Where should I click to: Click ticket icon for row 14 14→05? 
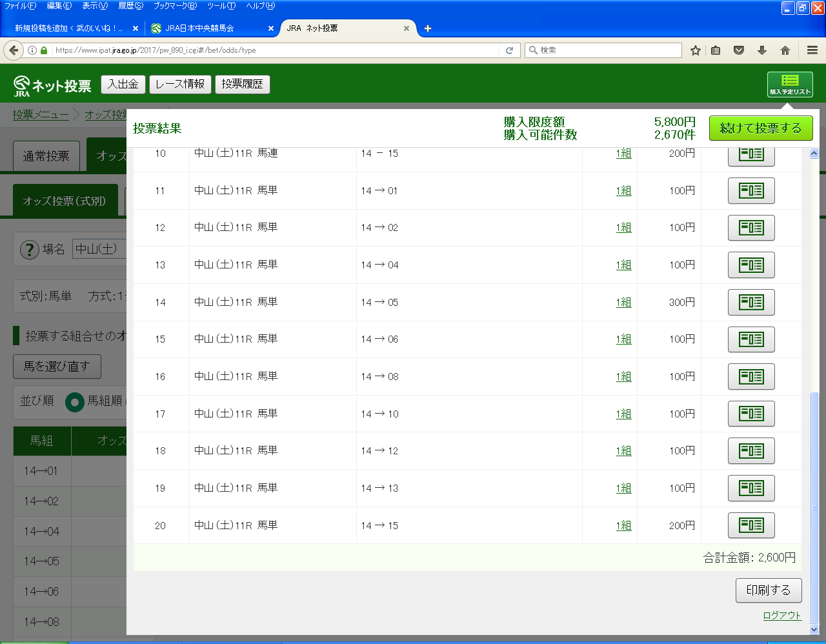[751, 302]
